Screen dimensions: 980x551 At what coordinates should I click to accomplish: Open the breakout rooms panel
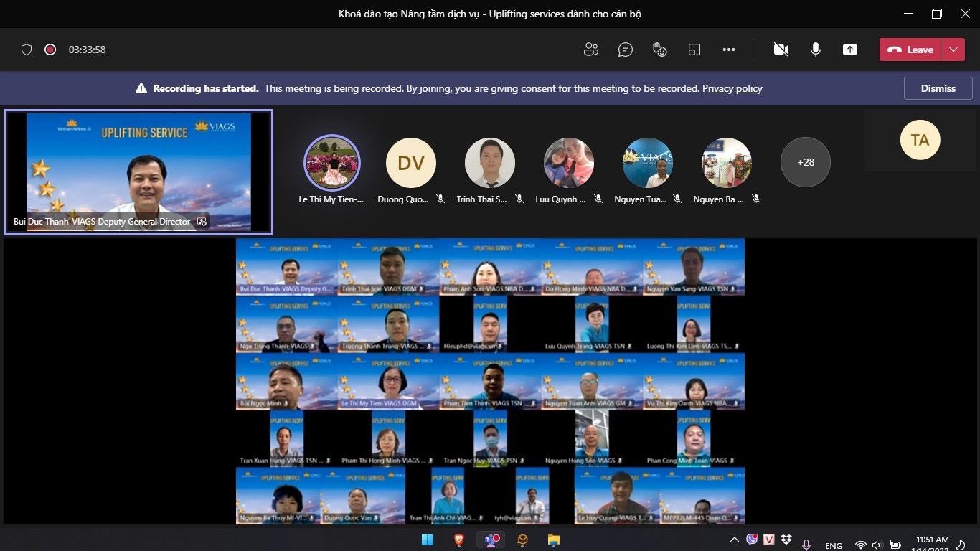tap(694, 50)
